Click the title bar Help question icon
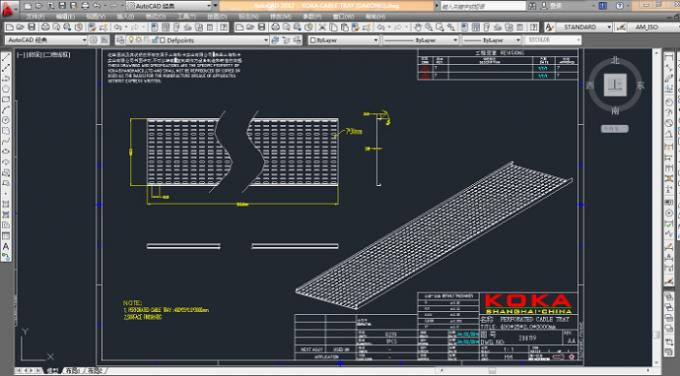The image size is (680, 376). coord(620,6)
